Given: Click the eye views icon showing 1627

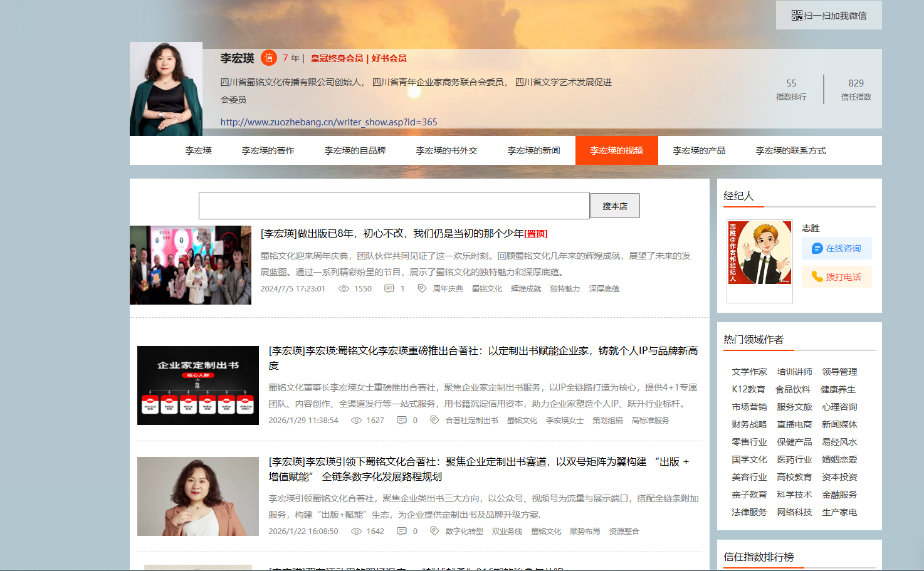Looking at the screenshot, I should click(x=356, y=421).
